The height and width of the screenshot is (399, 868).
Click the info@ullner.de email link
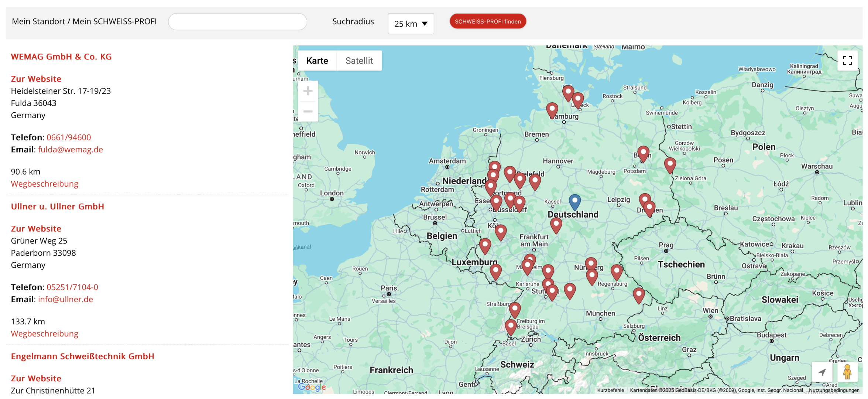65,299
